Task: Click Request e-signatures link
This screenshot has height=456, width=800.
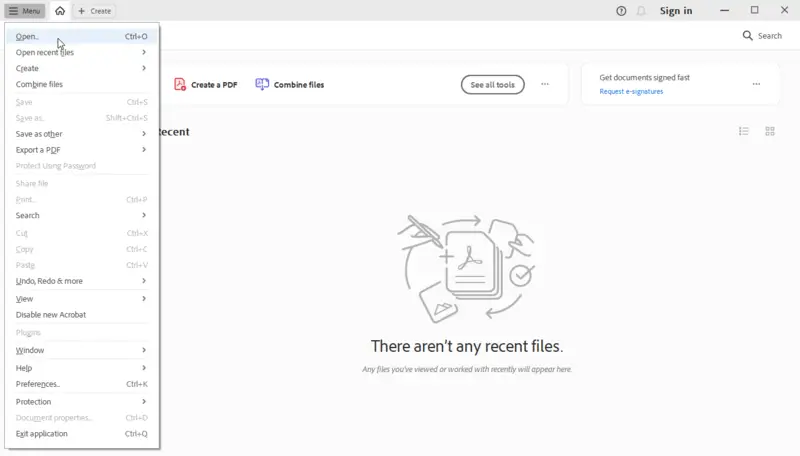Action: point(631,91)
